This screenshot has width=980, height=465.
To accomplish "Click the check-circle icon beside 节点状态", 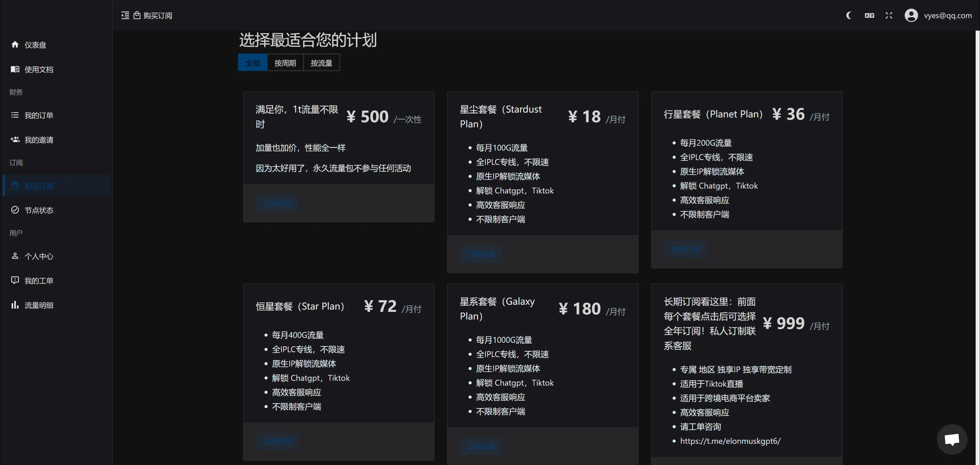I will click(x=15, y=210).
